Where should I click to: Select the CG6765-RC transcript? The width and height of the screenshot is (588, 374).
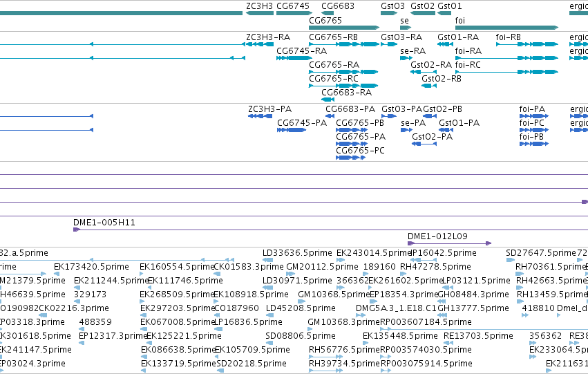(x=343, y=86)
